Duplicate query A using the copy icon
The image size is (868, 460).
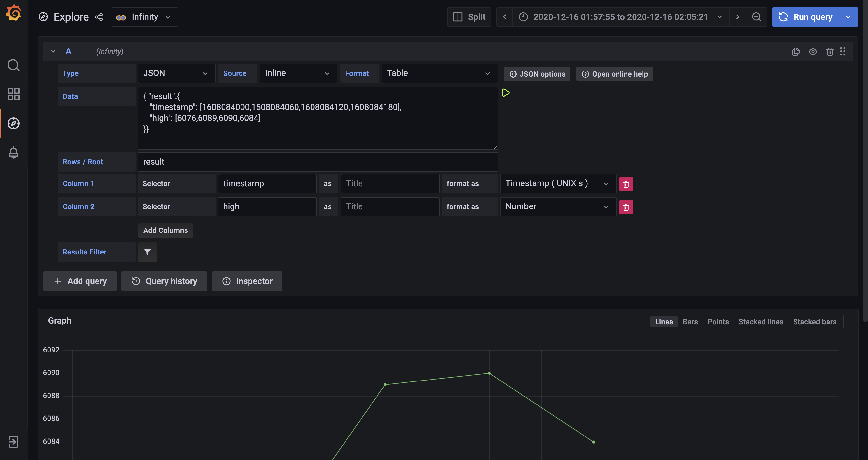coord(796,52)
